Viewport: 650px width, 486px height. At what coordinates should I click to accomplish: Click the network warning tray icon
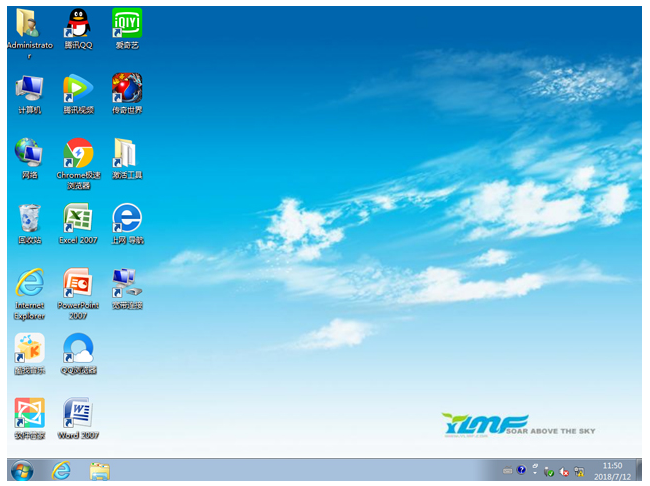pyautogui.click(x=578, y=470)
